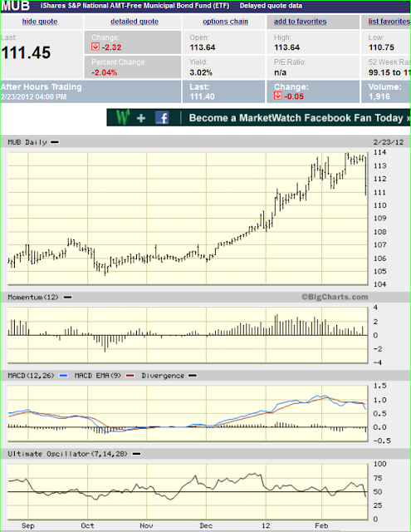Image resolution: width=411 pixels, height=532 pixels.
Task: Click the percent change value -2.04%
Action: [x=105, y=72]
